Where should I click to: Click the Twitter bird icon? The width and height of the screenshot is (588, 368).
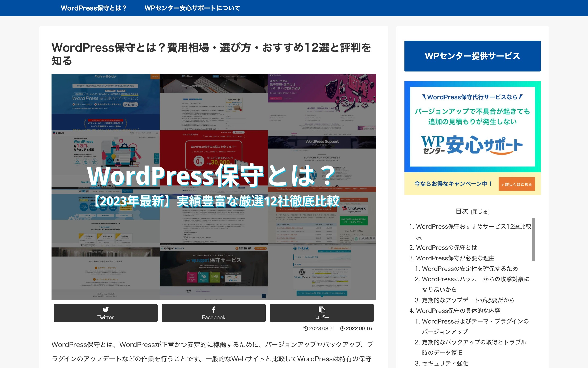tap(105, 310)
